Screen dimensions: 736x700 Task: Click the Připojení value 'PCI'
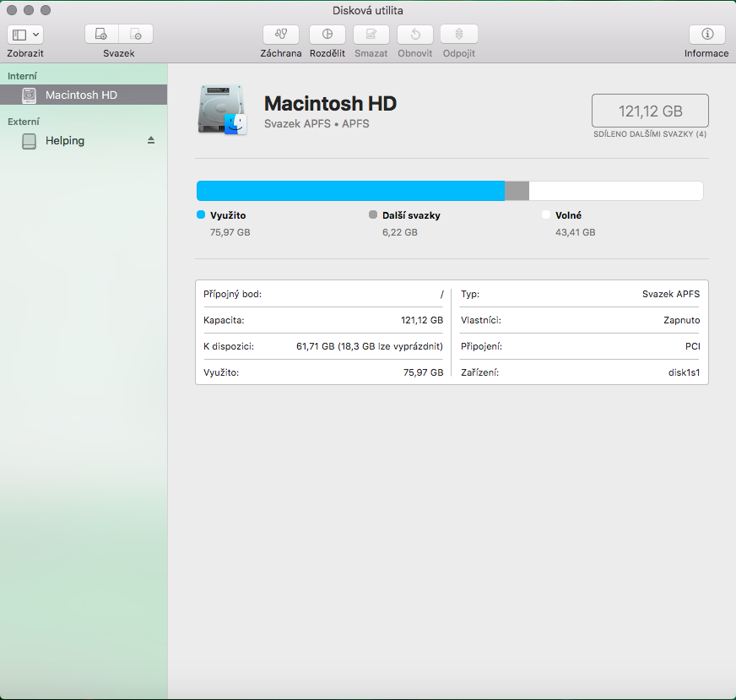tap(692, 346)
